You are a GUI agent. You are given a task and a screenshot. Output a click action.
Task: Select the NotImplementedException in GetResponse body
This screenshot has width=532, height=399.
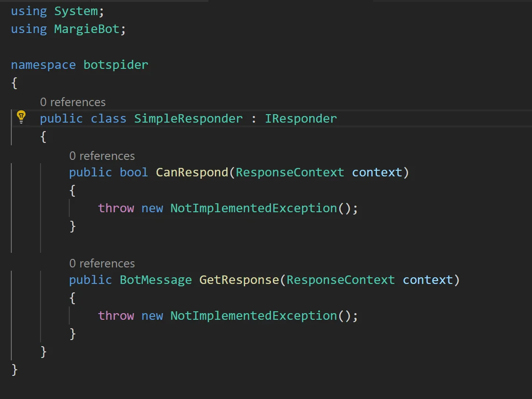(x=254, y=316)
